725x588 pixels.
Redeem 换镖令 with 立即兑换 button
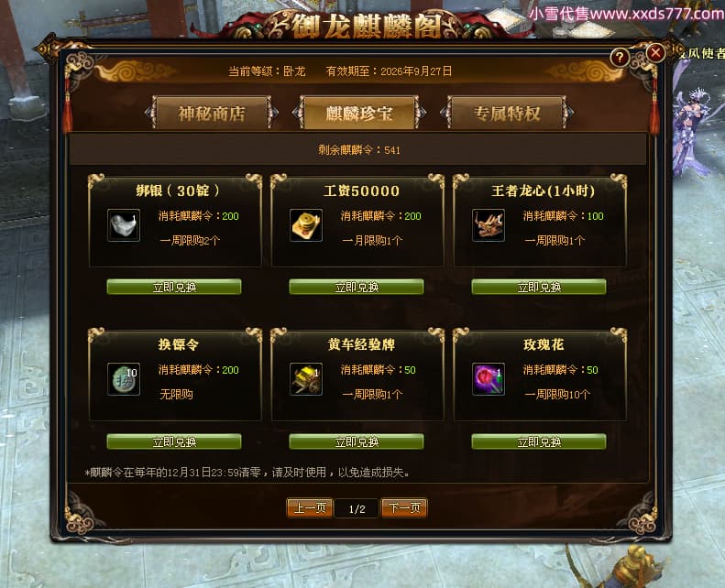pos(174,441)
